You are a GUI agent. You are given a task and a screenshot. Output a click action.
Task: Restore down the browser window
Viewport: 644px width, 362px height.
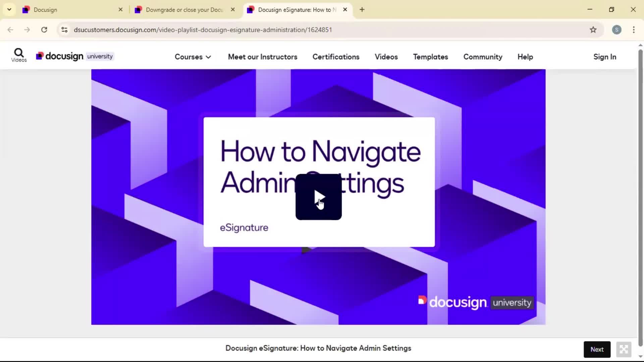pyautogui.click(x=611, y=9)
